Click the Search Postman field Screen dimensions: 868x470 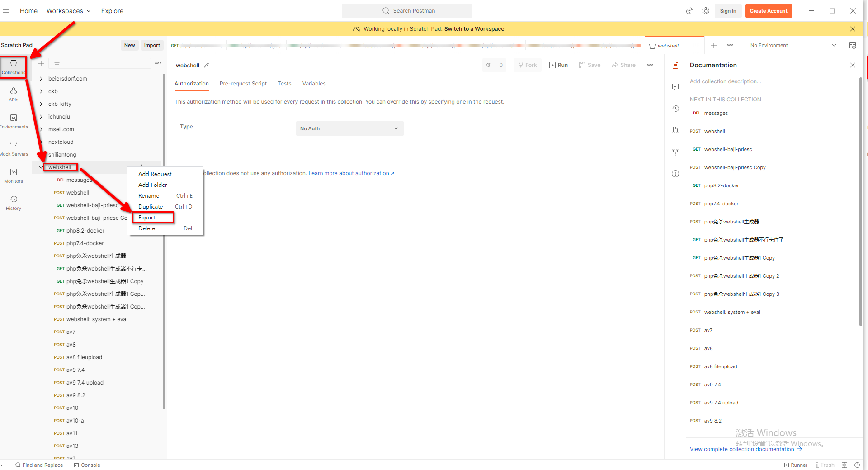[407, 11]
